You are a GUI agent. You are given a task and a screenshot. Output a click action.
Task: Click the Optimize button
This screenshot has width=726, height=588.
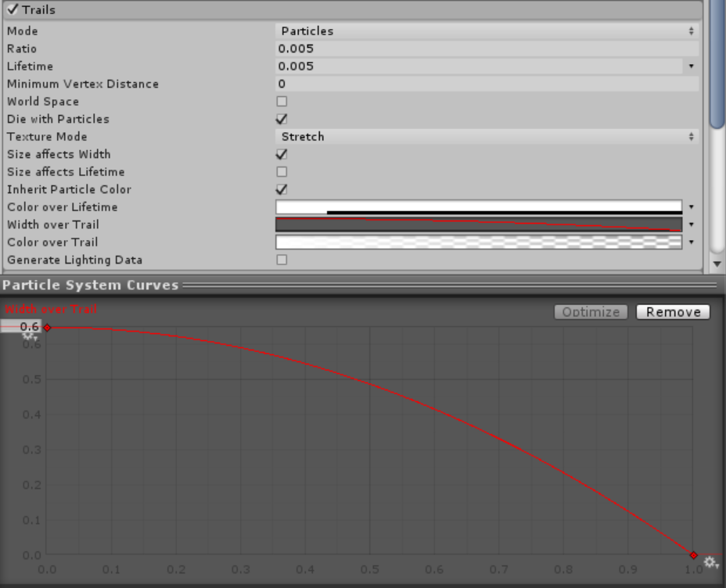click(x=591, y=312)
